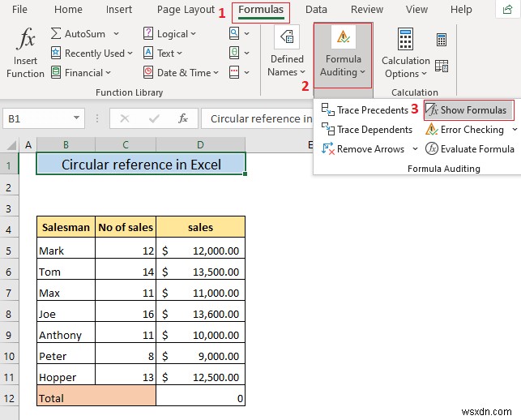Screen dimensions: 521x420
Task: Open the Name Box dropdown arrow
Action: click(76, 118)
